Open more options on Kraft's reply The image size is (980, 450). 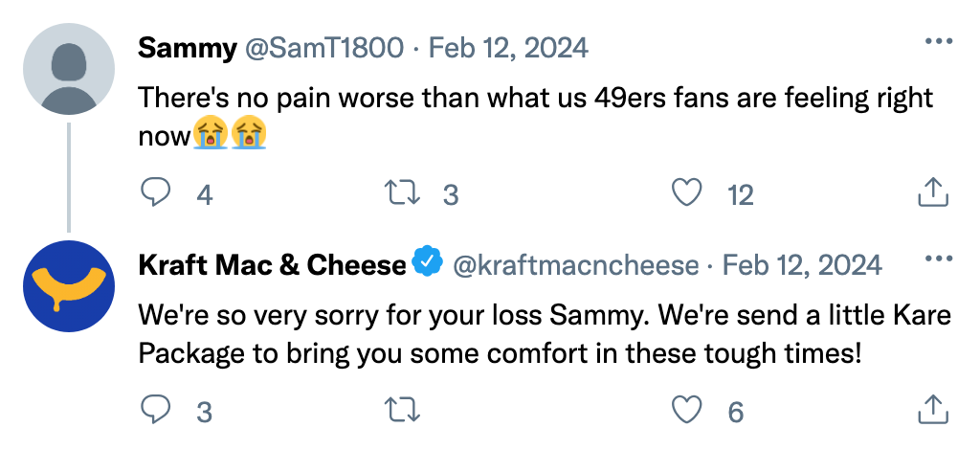pos(938,260)
